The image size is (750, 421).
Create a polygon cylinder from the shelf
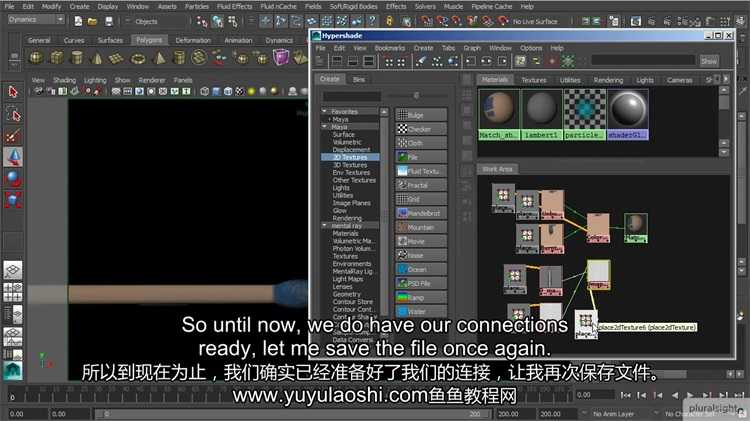point(77,58)
